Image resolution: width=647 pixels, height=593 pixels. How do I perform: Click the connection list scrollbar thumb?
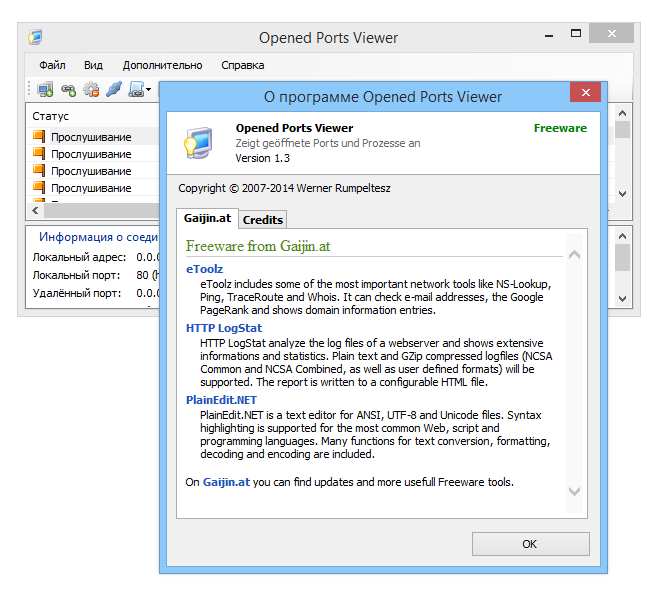click(623, 129)
